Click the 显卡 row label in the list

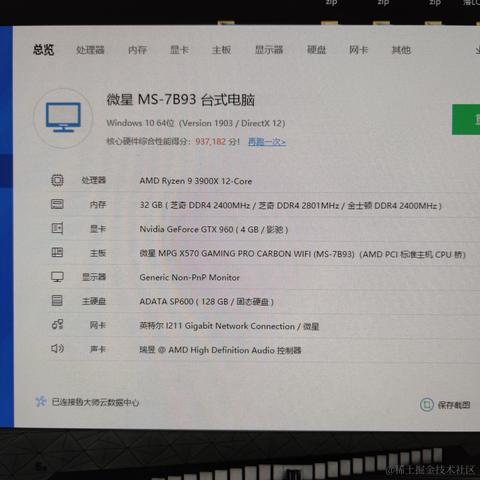click(98, 229)
